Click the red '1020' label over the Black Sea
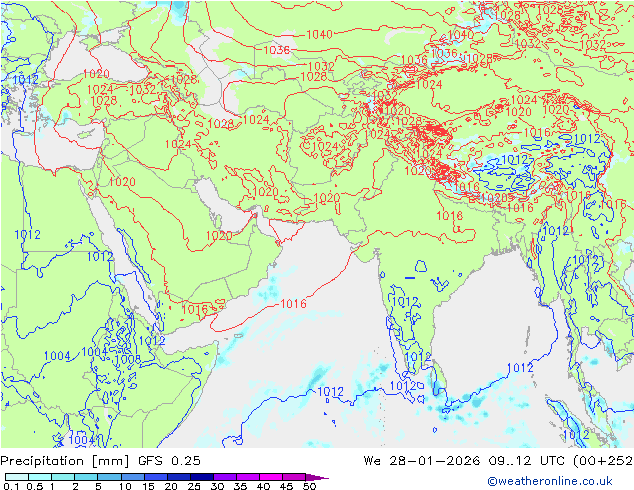The height and width of the screenshot is (490, 634). click(96, 74)
